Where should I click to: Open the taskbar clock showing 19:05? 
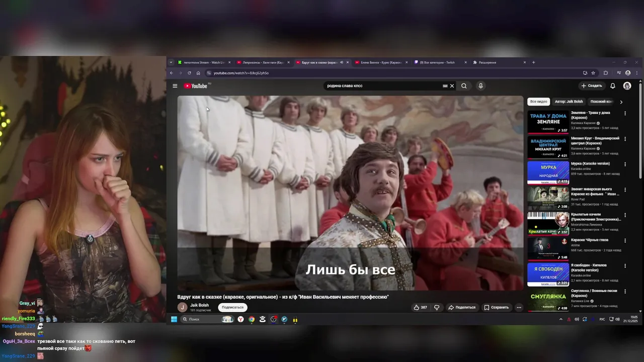630,319
